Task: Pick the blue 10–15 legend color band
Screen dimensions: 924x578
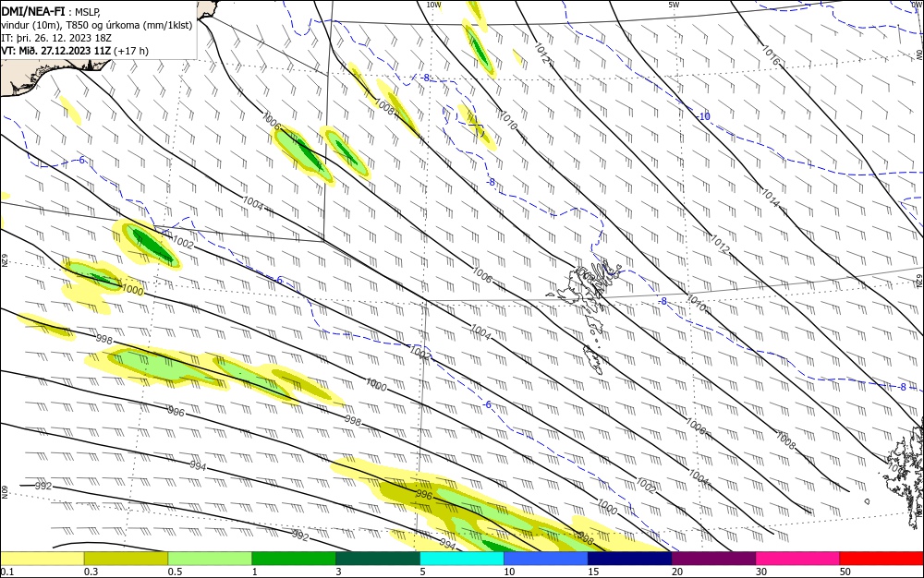Action: pos(546,559)
